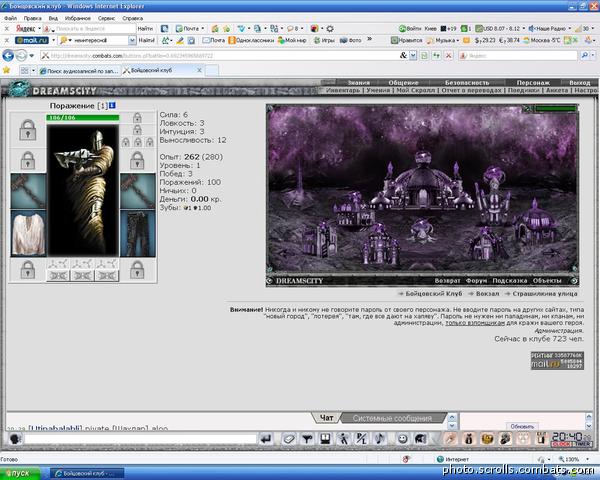Click the gear settings icon in Yandex toolbar
Viewport: 600px width, 480px height.
coord(330,29)
